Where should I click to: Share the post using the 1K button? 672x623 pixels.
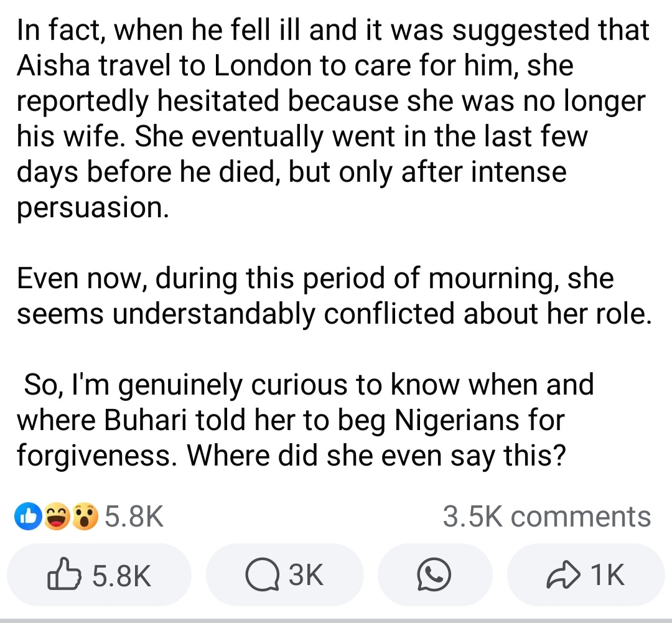(x=586, y=574)
